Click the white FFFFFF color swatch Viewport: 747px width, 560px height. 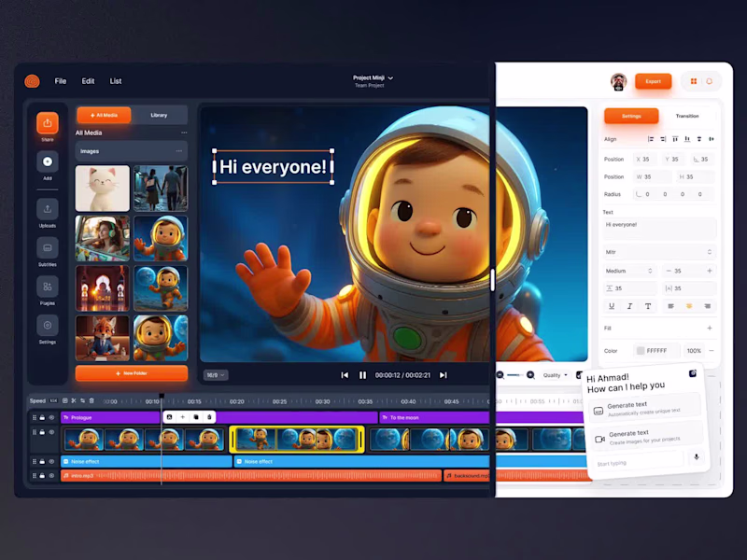pyautogui.click(x=641, y=351)
